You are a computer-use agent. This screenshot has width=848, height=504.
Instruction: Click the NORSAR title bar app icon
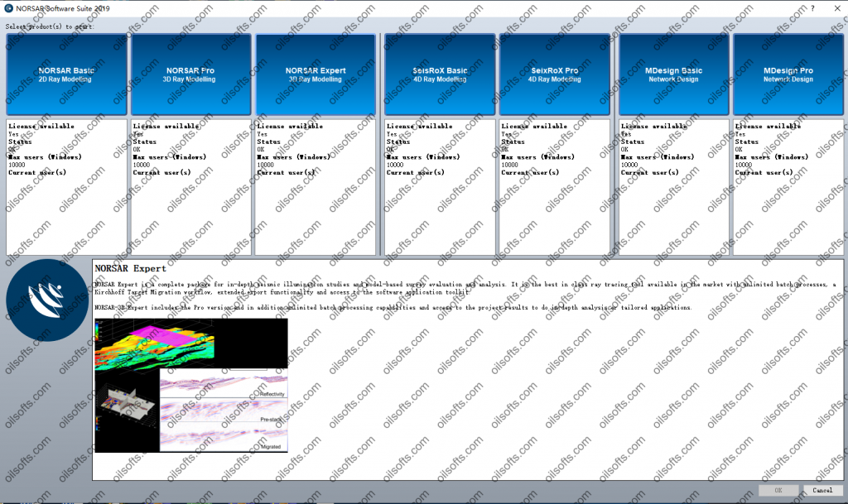[x=8, y=8]
